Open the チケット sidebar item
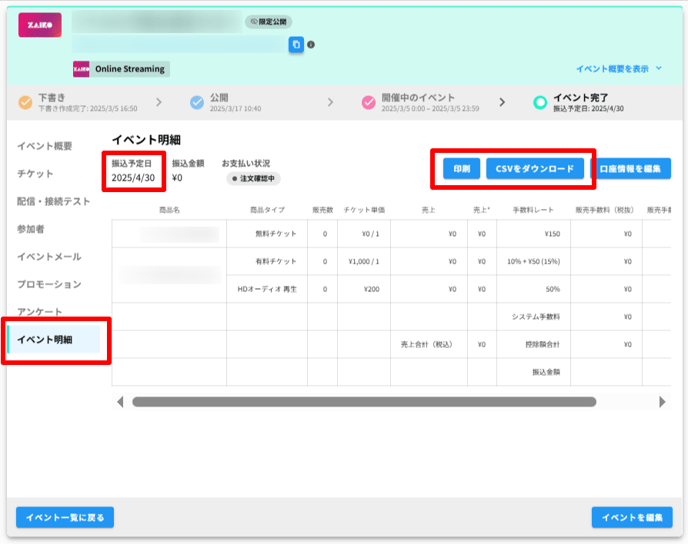Screen dimensions: 688x544 click(36, 174)
